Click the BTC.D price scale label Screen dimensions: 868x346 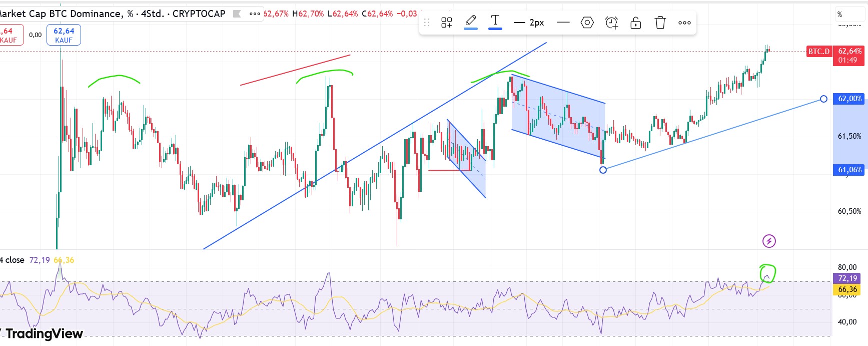point(818,51)
